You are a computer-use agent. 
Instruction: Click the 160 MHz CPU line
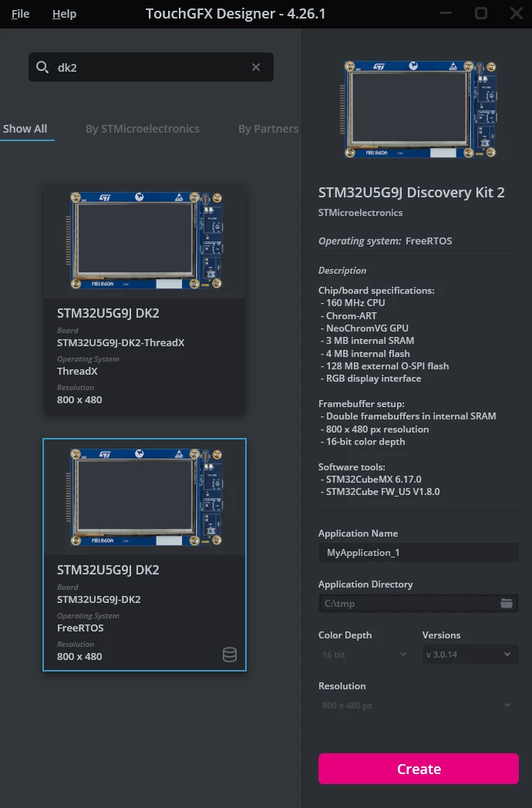point(355,303)
